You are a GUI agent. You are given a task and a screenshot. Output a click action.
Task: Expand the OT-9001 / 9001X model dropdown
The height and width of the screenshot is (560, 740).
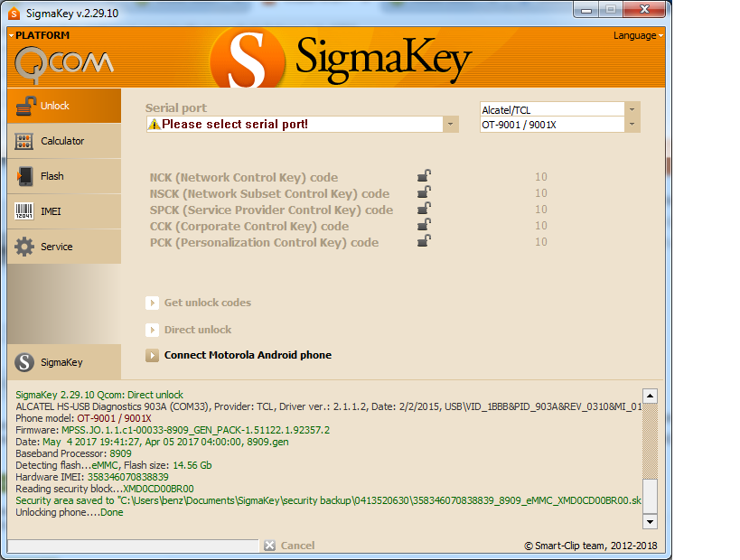tap(632, 125)
